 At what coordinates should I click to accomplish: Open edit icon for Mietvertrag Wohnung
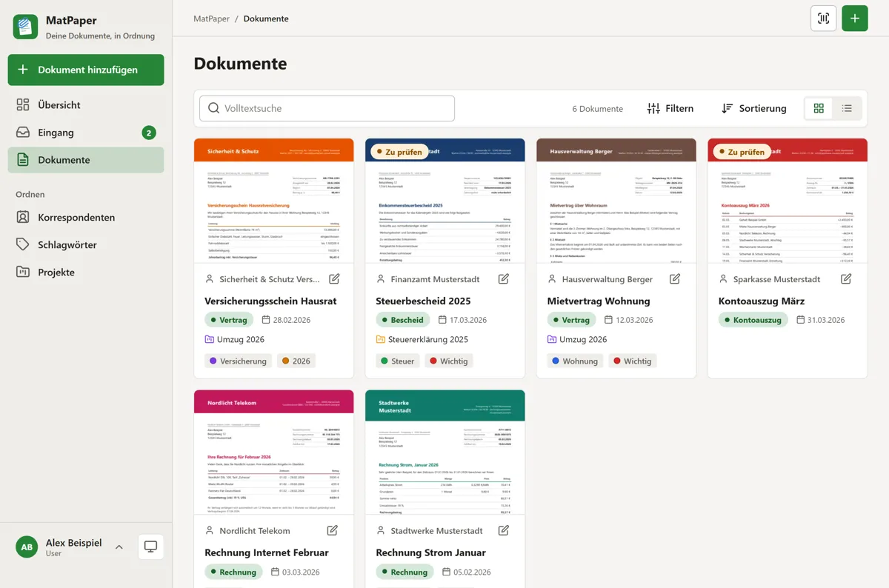675,279
